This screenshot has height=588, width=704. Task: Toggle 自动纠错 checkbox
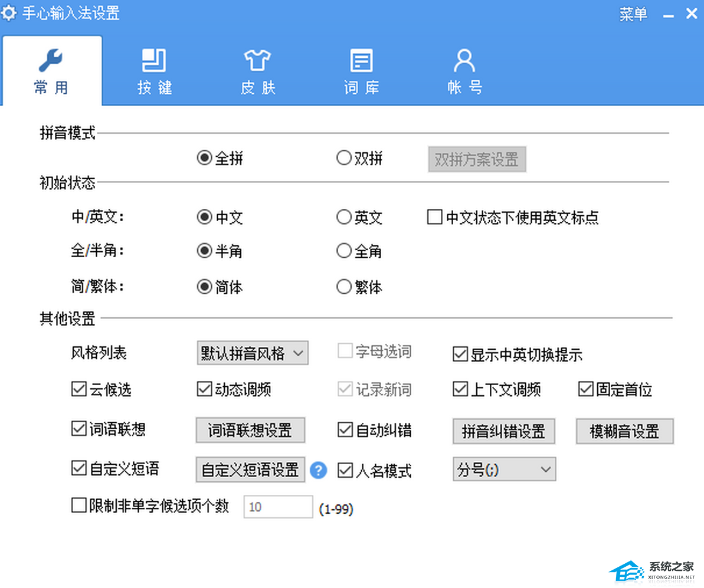345,429
